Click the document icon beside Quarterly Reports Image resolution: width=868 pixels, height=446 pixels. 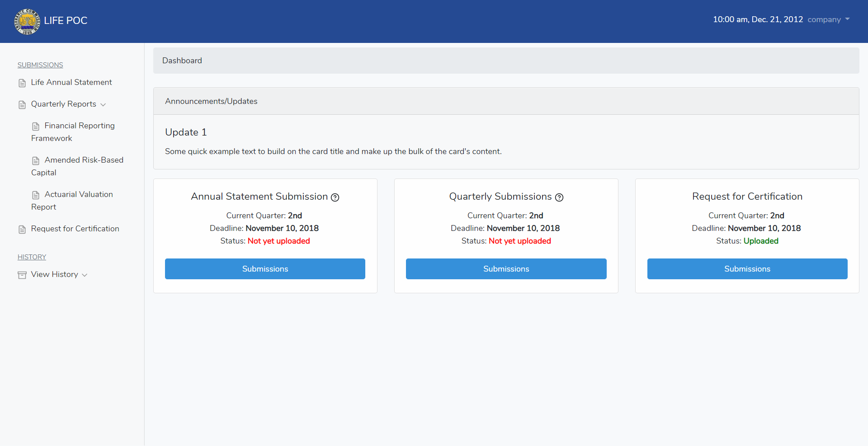click(22, 105)
